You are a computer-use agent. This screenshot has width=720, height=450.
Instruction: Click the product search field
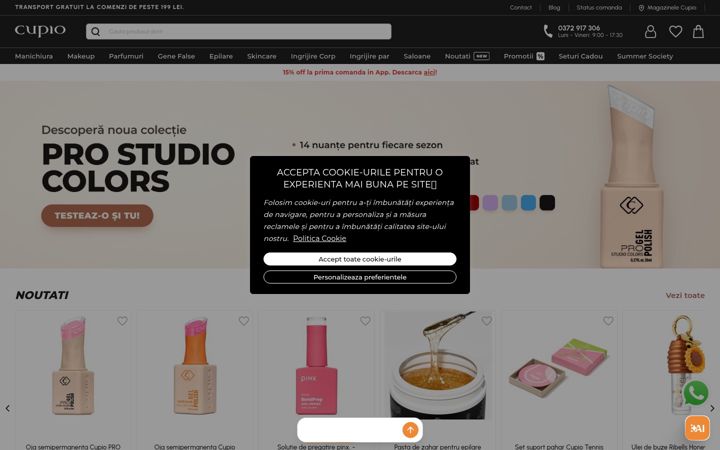coord(239,31)
